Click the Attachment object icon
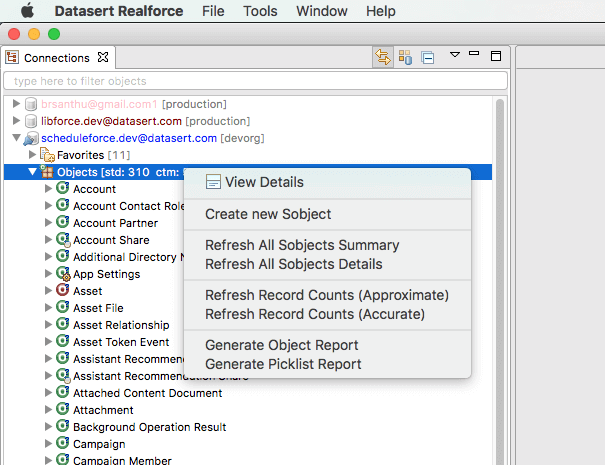 (x=63, y=409)
